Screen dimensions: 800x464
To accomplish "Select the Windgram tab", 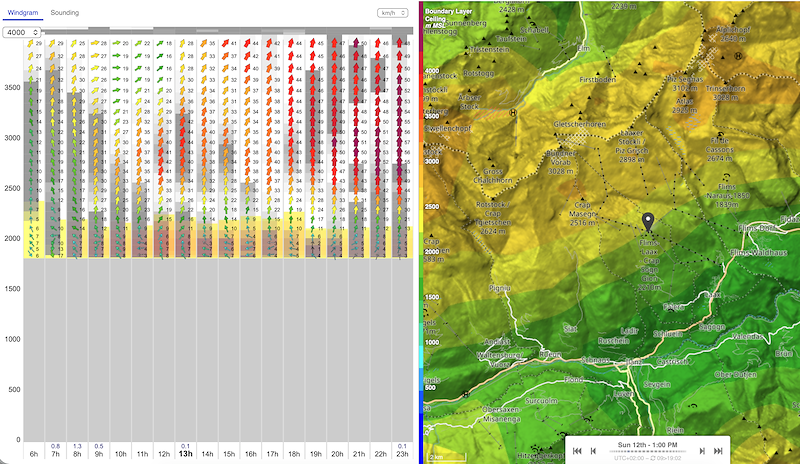I will [x=22, y=12].
